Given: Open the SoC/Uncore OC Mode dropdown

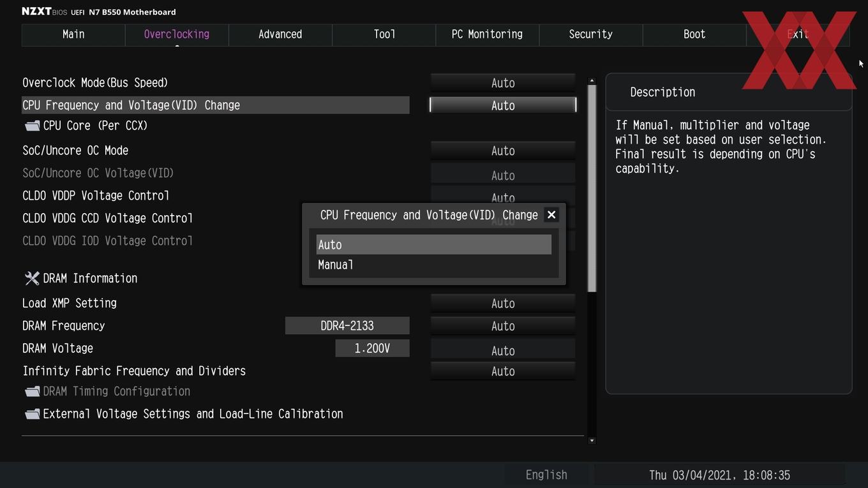Looking at the screenshot, I should tap(503, 151).
